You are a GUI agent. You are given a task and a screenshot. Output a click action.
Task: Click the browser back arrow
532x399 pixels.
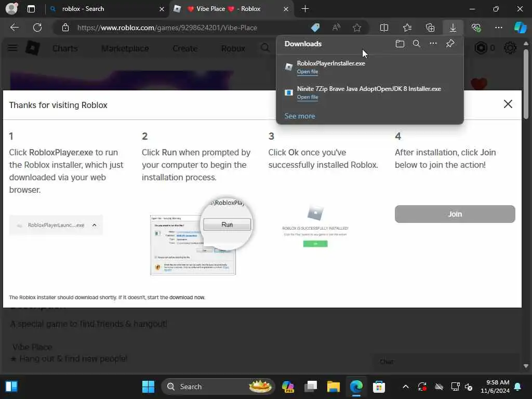click(14, 28)
